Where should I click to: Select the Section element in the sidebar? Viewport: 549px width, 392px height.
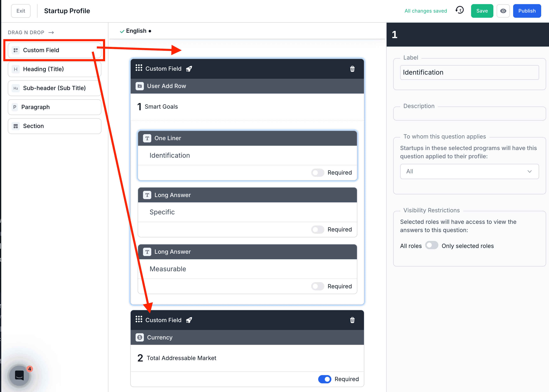[x=55, y=126]
